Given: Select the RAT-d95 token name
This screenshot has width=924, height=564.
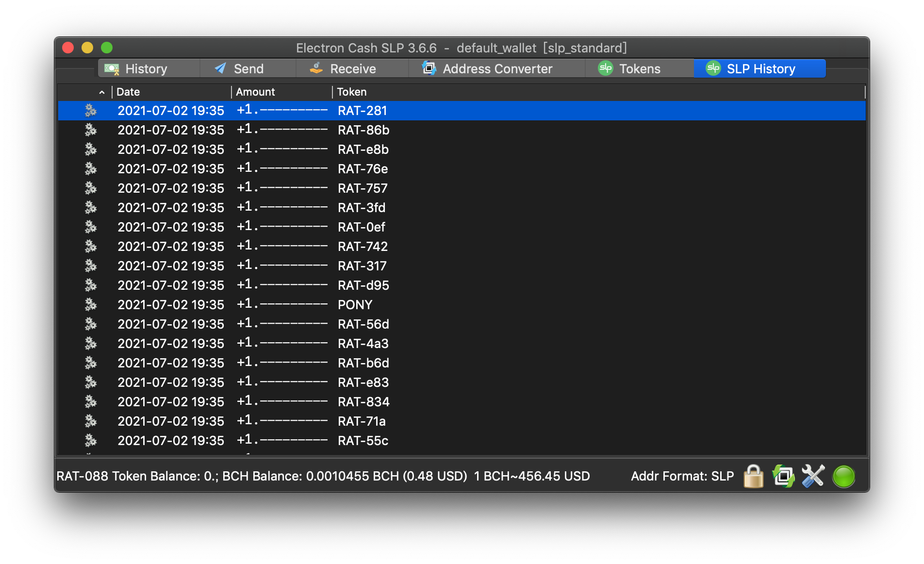Looking at the screenshot, I should tap(363, 285).
